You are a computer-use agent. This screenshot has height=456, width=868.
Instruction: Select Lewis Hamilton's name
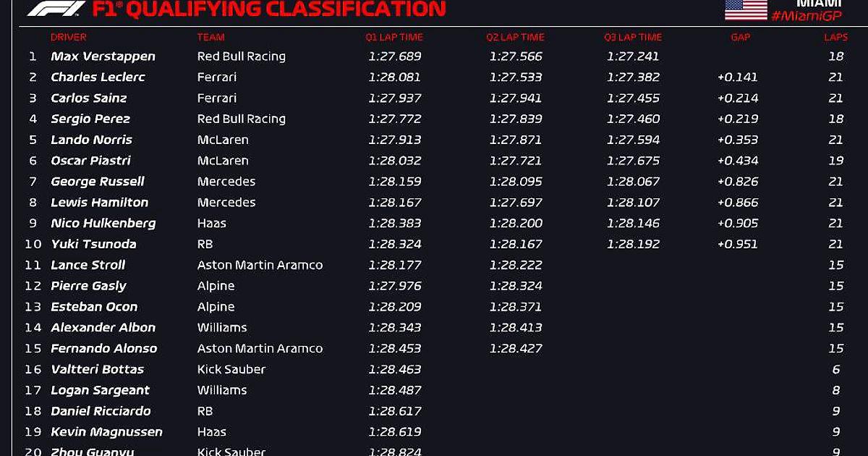(x=99, y=203)
